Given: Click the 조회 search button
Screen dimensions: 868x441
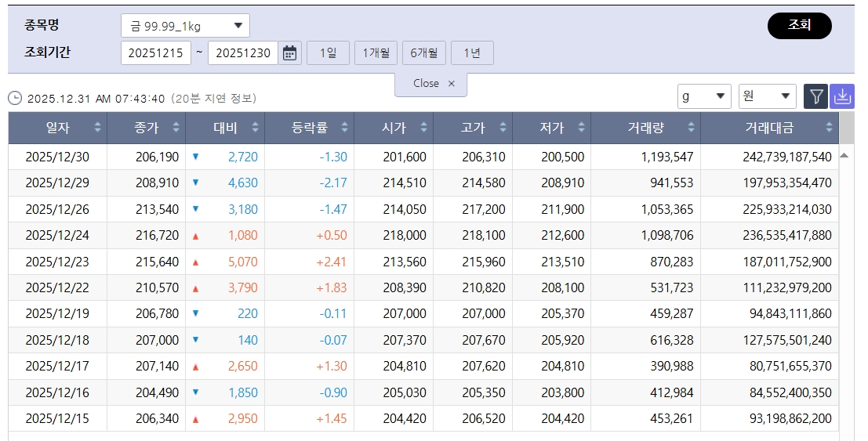Looking at the screenshot, I should click(x=799, y=25).
